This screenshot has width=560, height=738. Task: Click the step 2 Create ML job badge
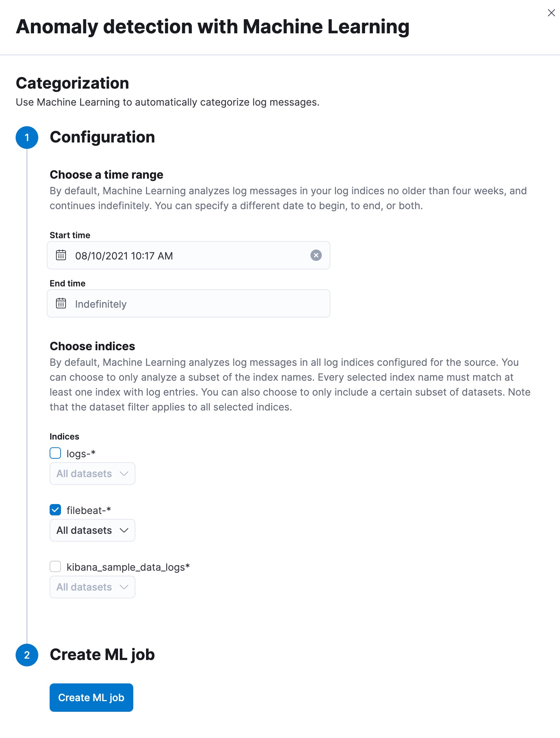pos(27,655)
